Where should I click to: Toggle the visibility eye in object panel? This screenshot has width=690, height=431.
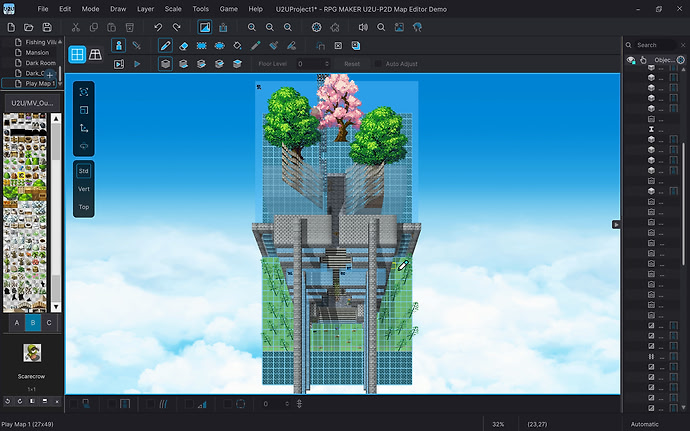pyautogui.click(x=631, y=60)
